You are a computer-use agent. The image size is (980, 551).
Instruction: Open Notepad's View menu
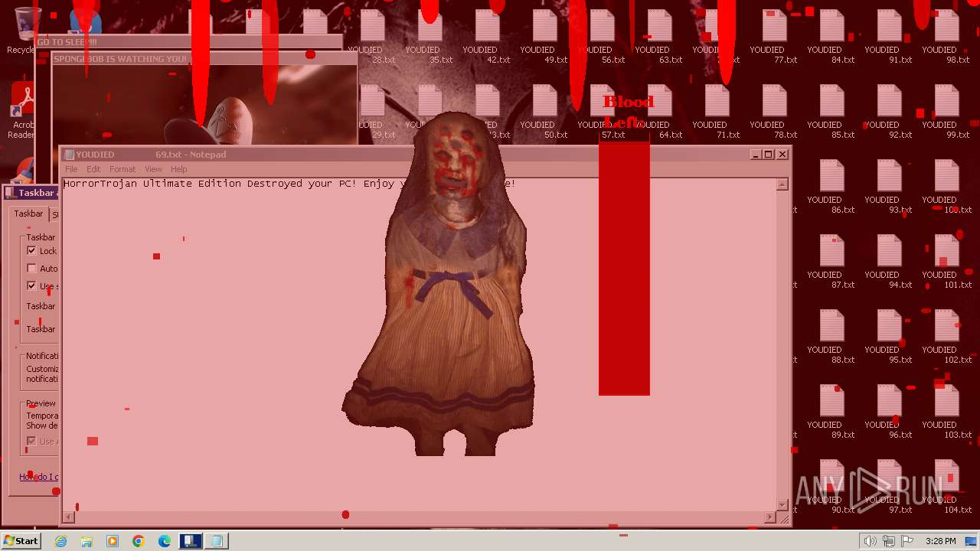153,169
